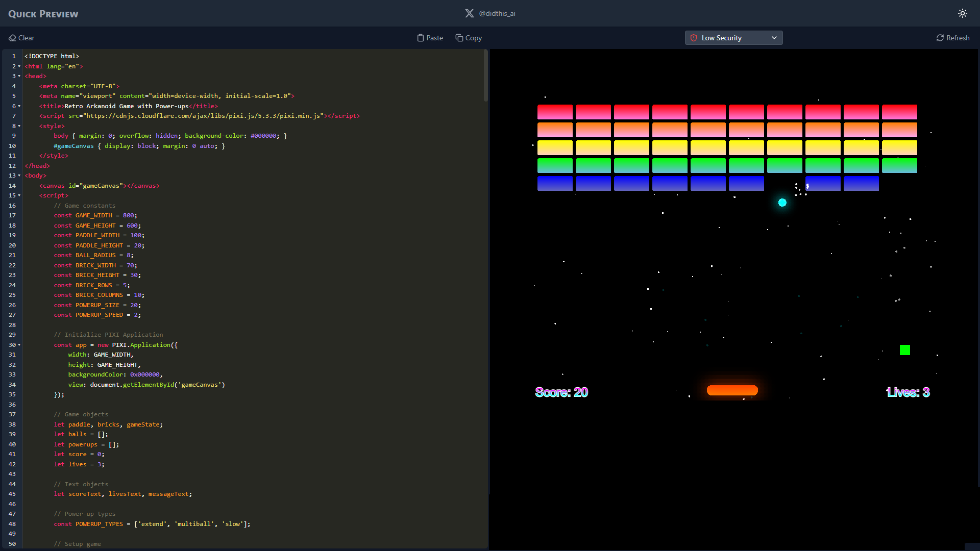Collapse the script fold at line 15

pyautogui.click(x=19, y=195)
